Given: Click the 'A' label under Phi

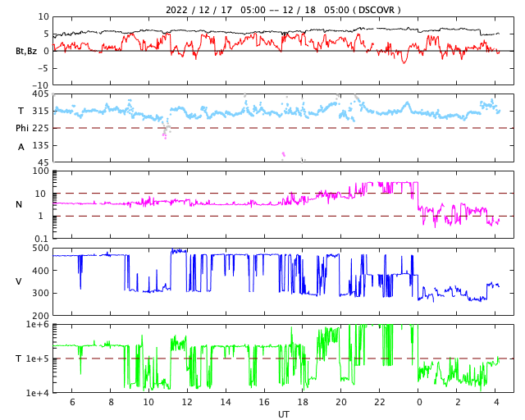Looking at the screenshot, I should click(x=21, y=147).
